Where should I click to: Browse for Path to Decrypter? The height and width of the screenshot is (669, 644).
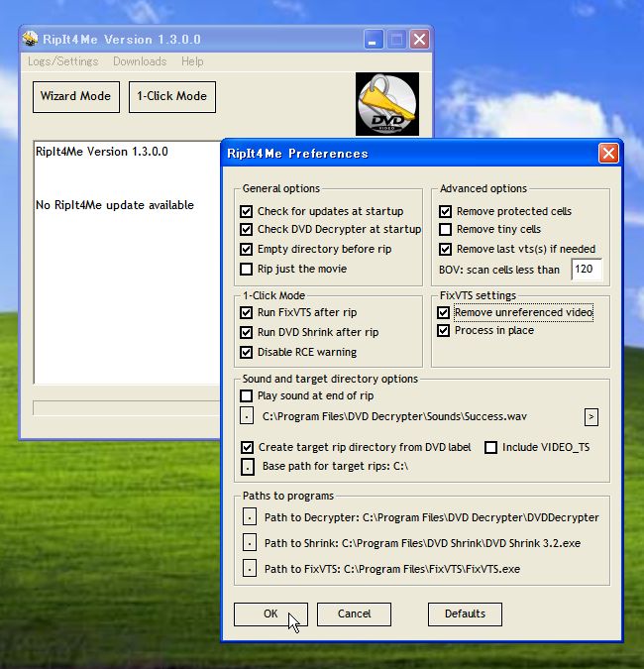250,517
